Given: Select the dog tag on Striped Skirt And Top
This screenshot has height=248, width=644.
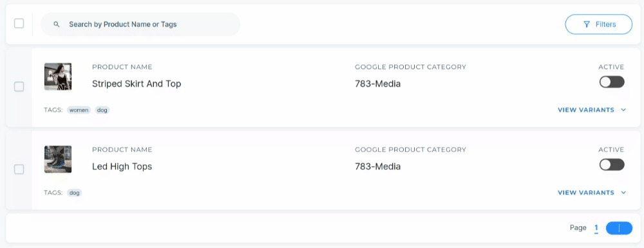Looking at the screenshot, I should (x=102, y=110).
